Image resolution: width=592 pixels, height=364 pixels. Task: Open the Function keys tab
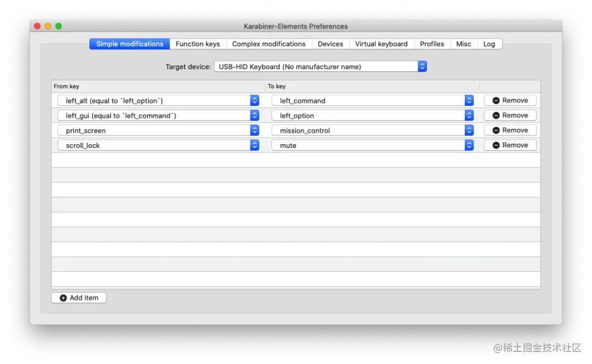point(197,44)
